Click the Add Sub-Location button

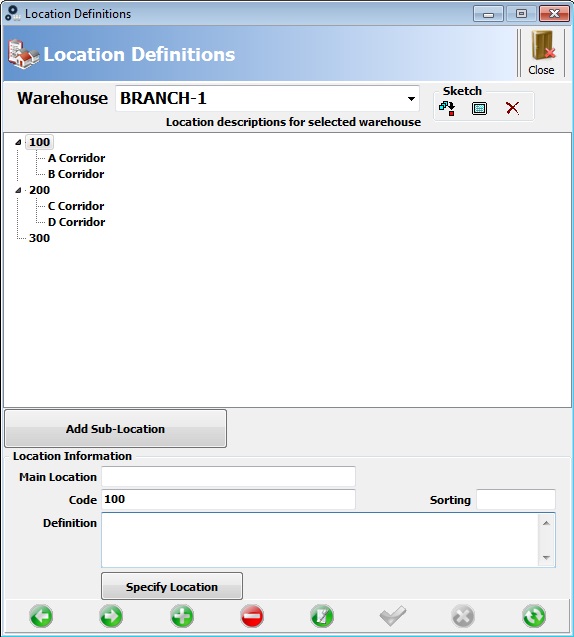[115, 429]
